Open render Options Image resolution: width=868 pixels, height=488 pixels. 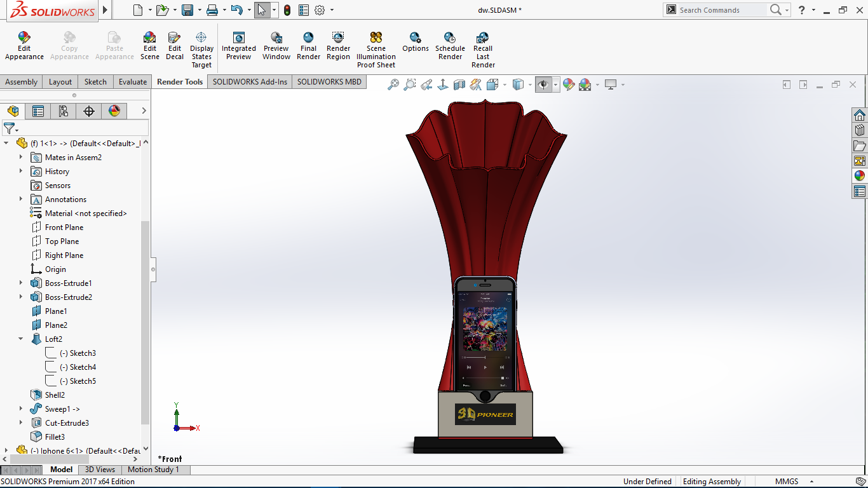416,43
